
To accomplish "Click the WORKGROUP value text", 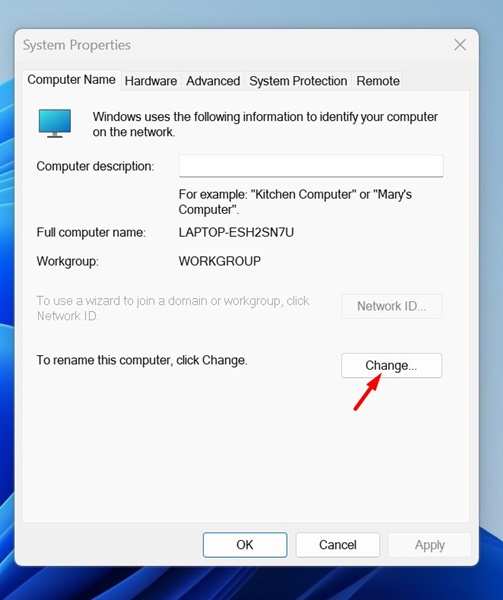I will 220,261.
